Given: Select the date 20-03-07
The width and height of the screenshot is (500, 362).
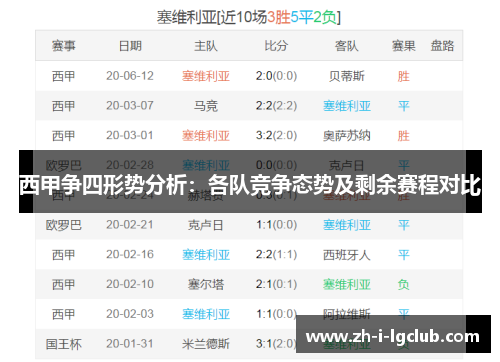Looking at the screenshot, I should click(130, 106).
